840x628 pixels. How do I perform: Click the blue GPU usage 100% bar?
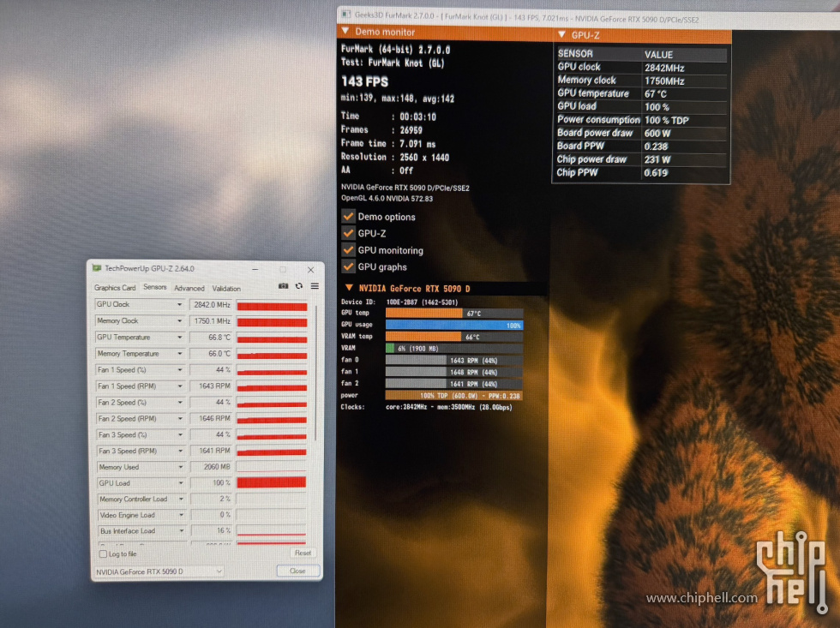[454, 325]
